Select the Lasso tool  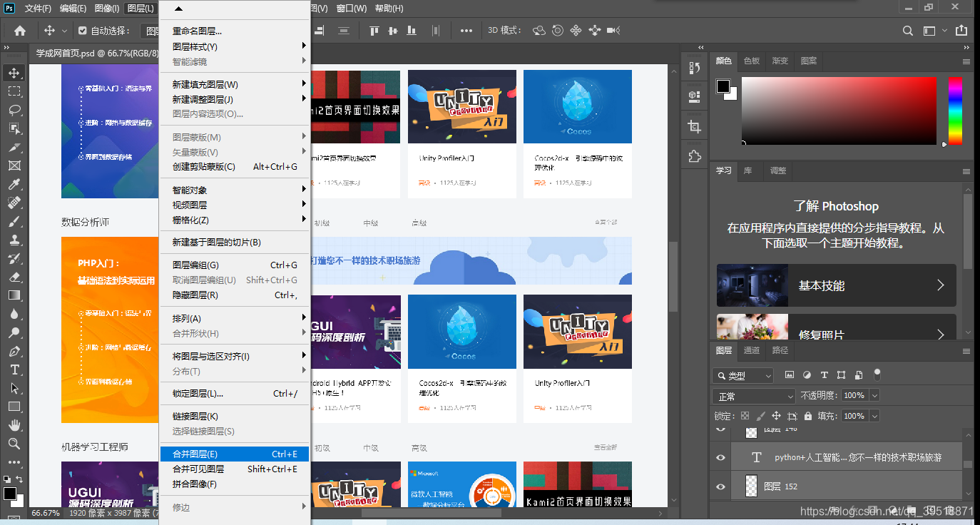coord(14,110)
